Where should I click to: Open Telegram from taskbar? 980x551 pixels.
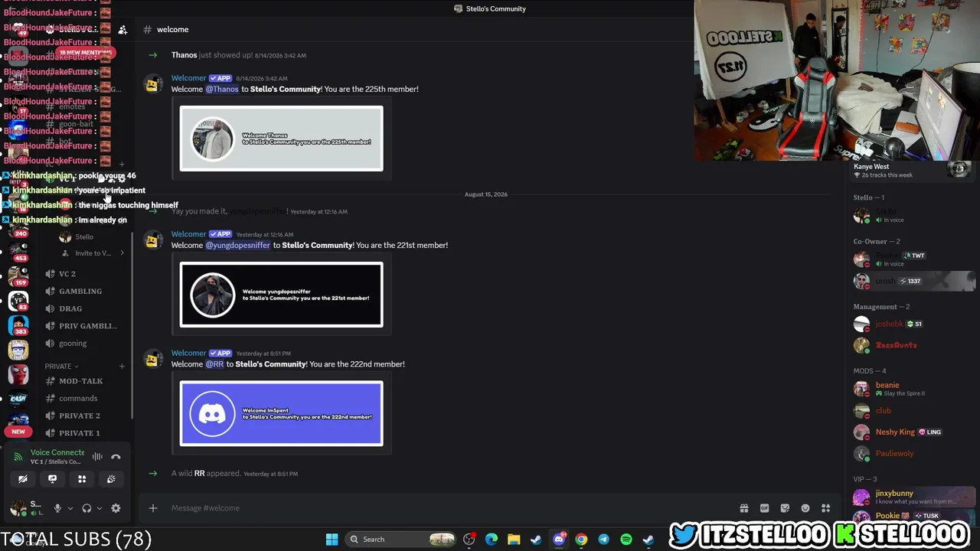603,540
